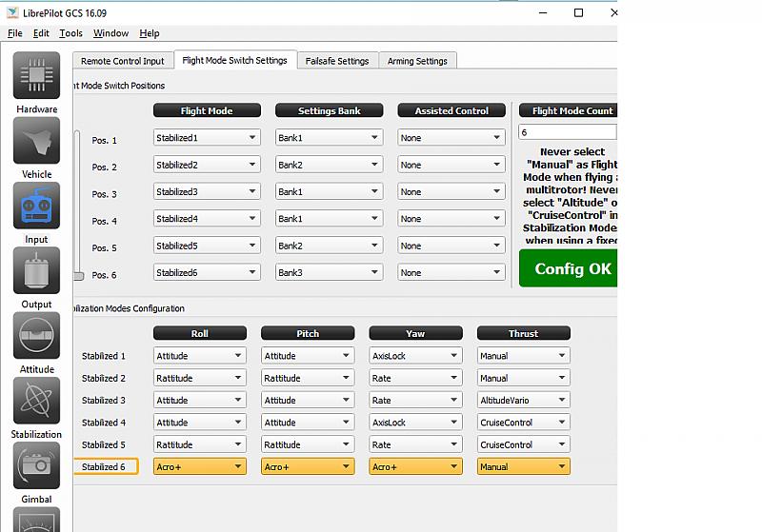Open Stabilized 3 Yaw Rate dropdown
The height and width of the screenshot is (532, 762).
pos(415,401)
